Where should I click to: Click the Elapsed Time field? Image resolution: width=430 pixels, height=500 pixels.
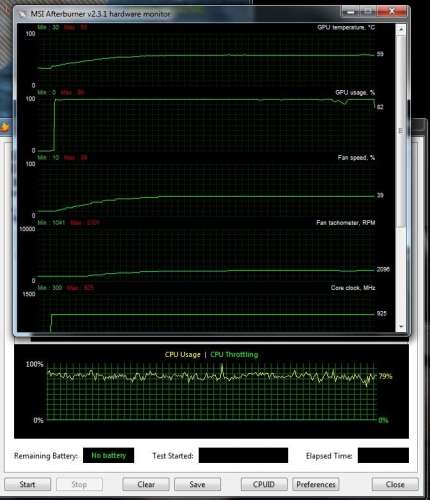pyautogui.click(x=383, y=455)
